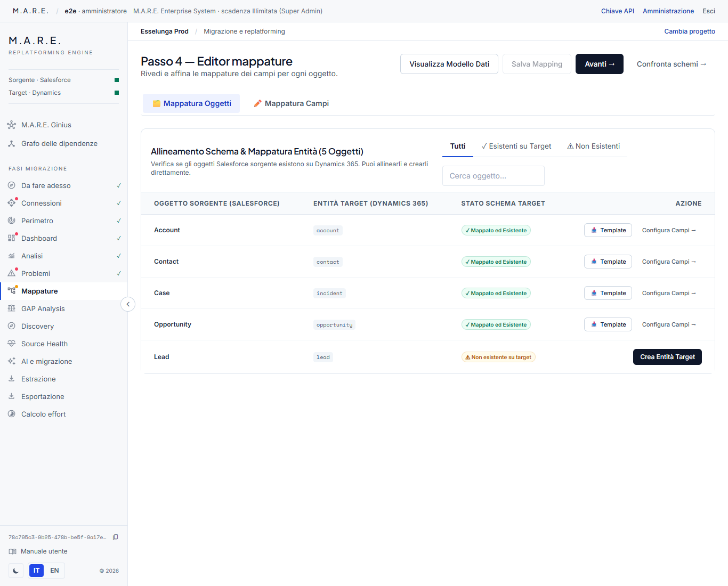Click the Avanti button
728x586 pixels.
(600, 64)
